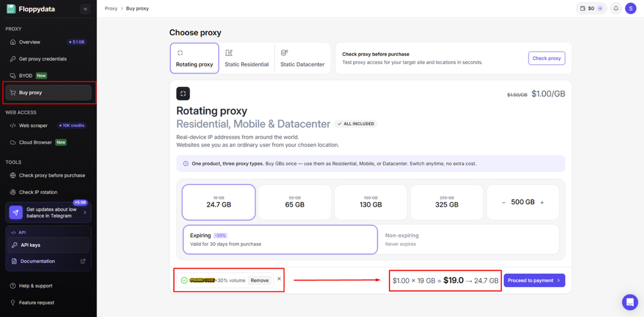Click the Telegram paper-plane icon
The height and width of the screenshot is (317, 644).
[x=16, y=212]
